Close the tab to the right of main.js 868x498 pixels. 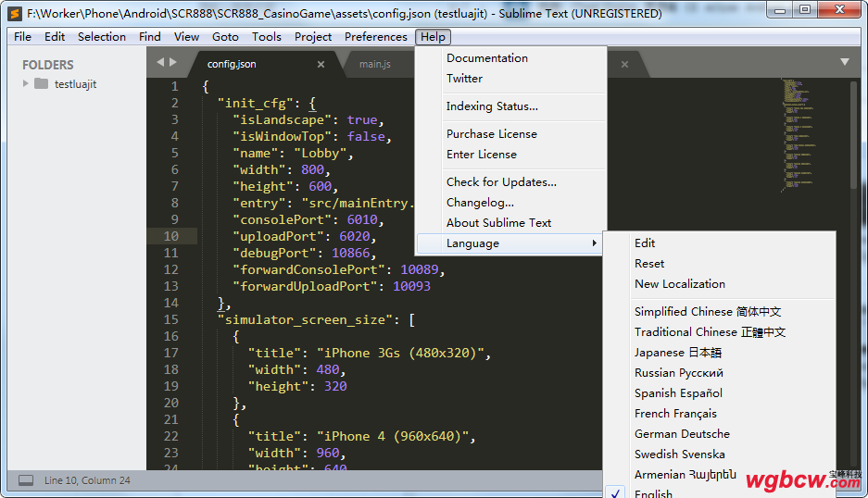coord(624,65)
